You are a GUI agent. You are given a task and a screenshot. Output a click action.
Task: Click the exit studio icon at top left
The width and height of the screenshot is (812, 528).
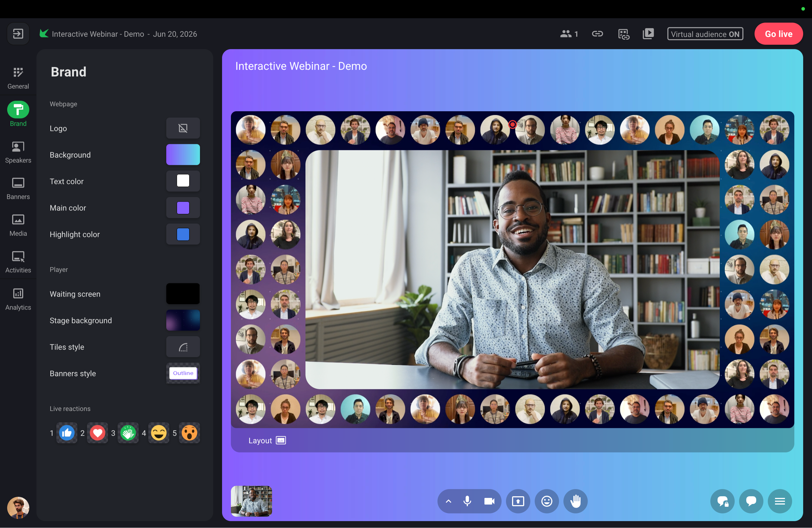coord(18,34)
